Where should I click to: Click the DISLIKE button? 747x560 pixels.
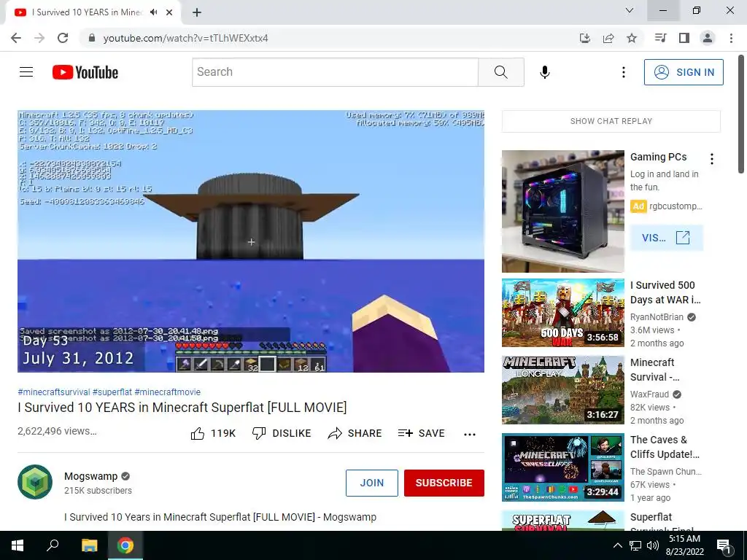(282, 433)
